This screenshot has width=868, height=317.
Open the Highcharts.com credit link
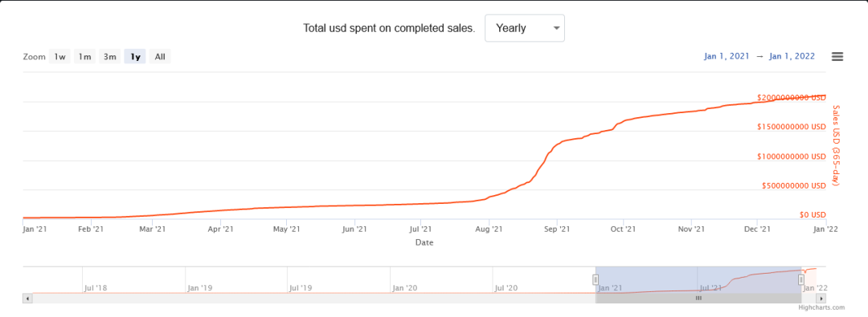821,307
